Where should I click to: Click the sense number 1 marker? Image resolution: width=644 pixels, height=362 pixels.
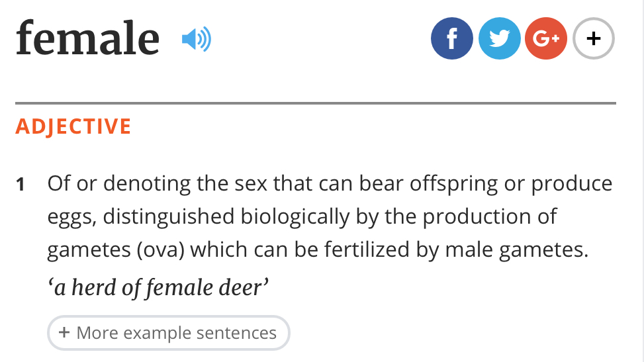[21, 185]
